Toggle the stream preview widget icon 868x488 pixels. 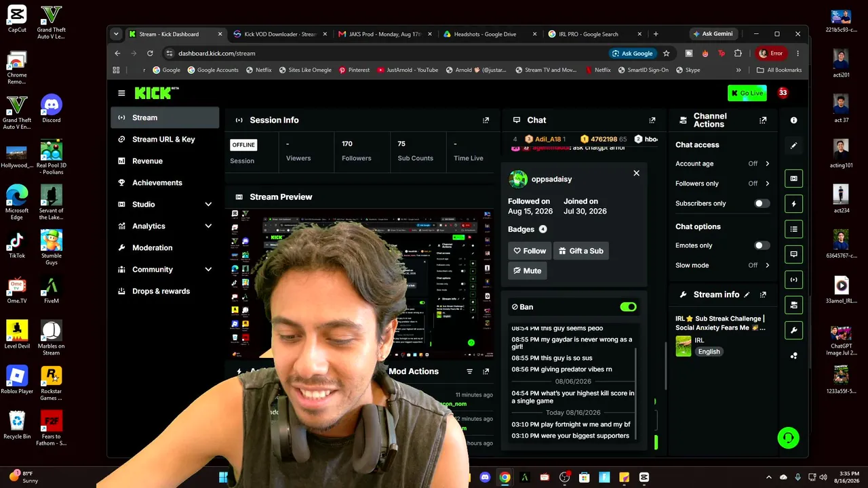(793, 178)
